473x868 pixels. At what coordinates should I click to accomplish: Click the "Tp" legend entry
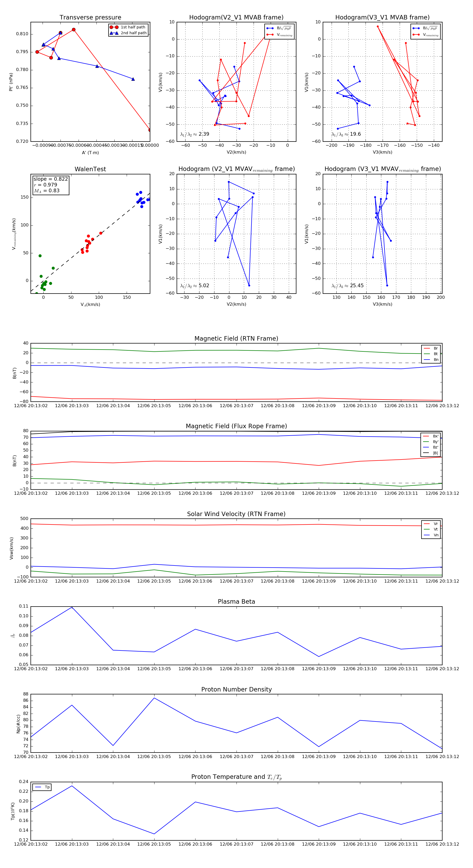pyautogui.click(x=42, y=788)
